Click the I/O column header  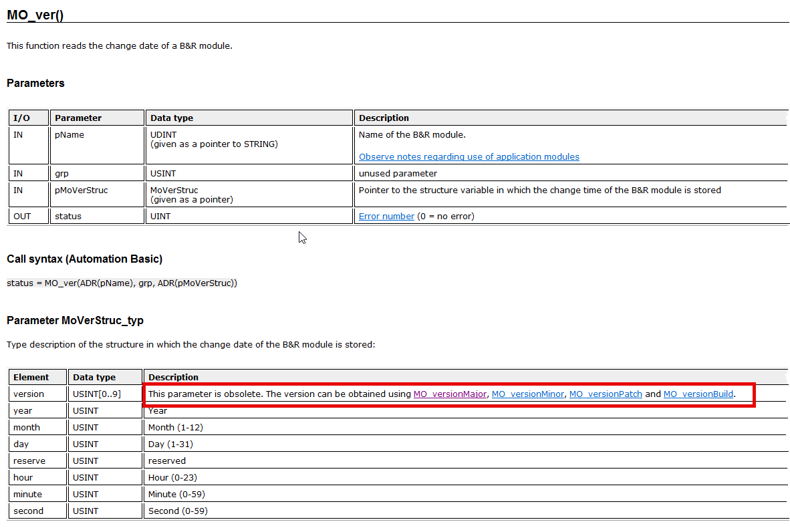pos(29,118)
